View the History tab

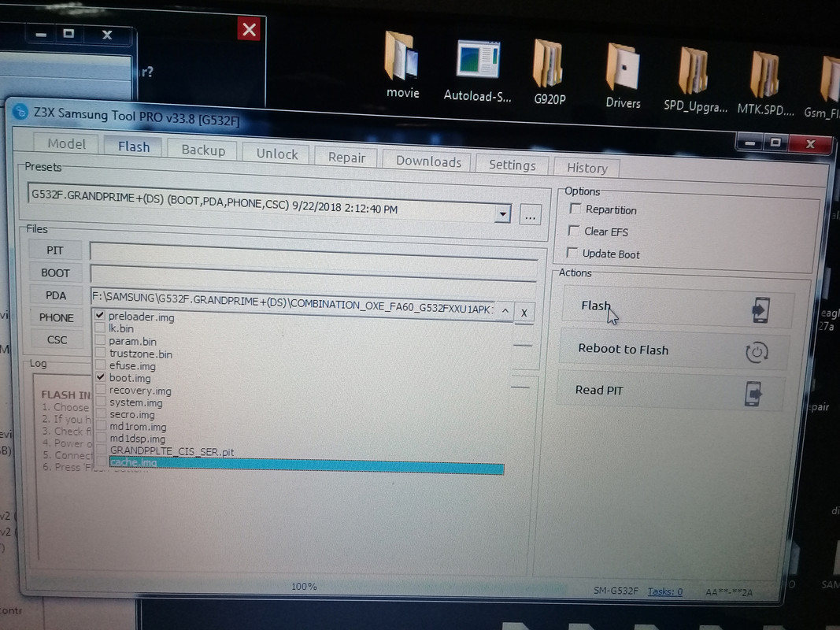coord(587,169)
